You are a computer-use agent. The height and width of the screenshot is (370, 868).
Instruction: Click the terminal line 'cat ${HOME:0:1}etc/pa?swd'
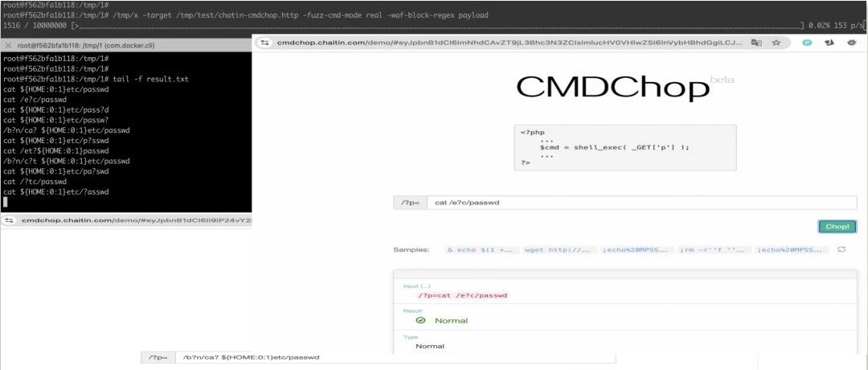coord(56,171)
